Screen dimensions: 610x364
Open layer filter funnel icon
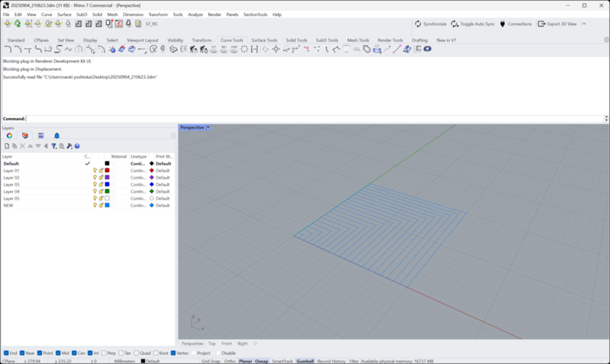[x=53, y=146]
